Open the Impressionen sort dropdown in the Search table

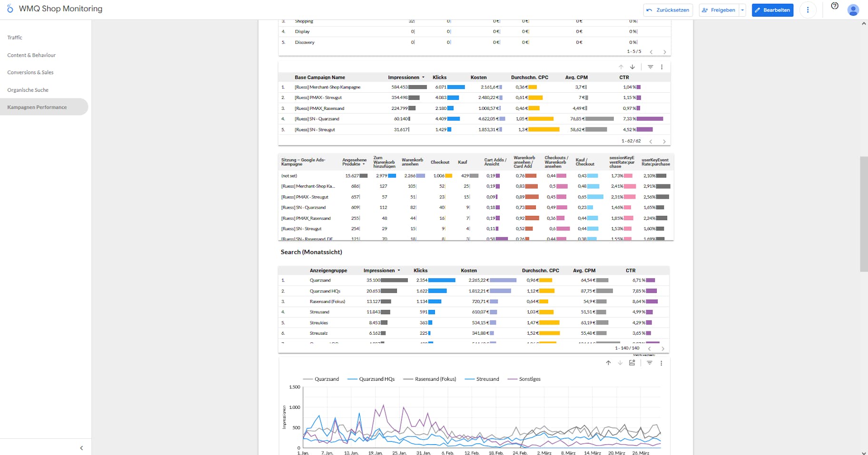pos(399,270)
